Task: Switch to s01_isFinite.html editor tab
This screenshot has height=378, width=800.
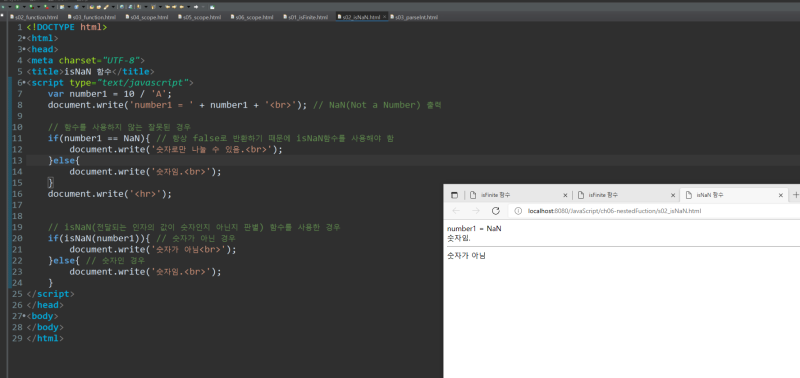Action: click(x=305, y=17)
